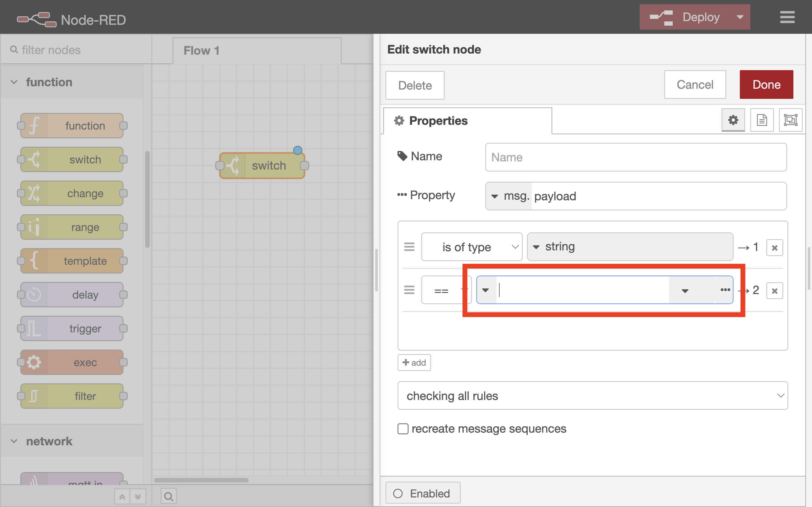Open the main Node-RED hamburger menu
The image size is (812, 507).
click(x=787, y=17)
